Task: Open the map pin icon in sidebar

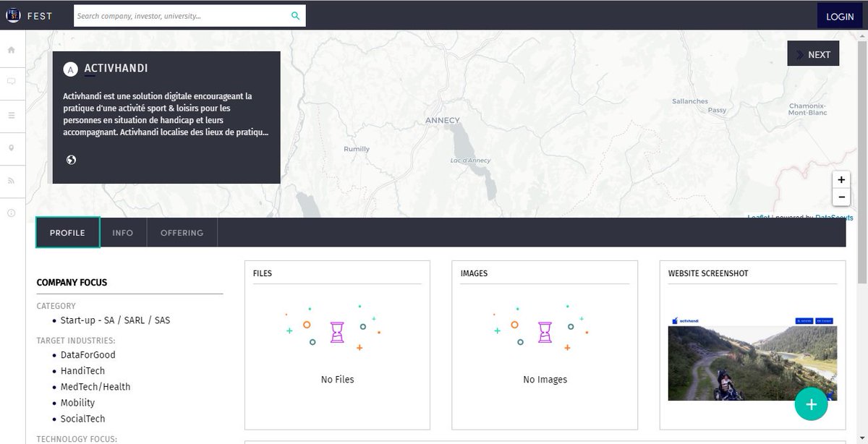Action: tap(11, 148)
